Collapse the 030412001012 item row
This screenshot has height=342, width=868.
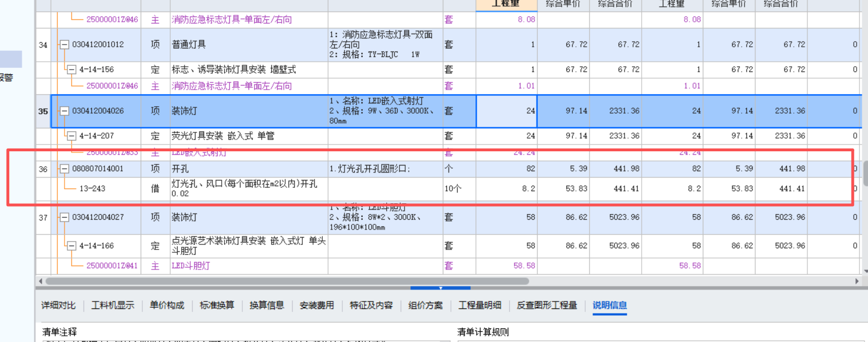(64, 45)
